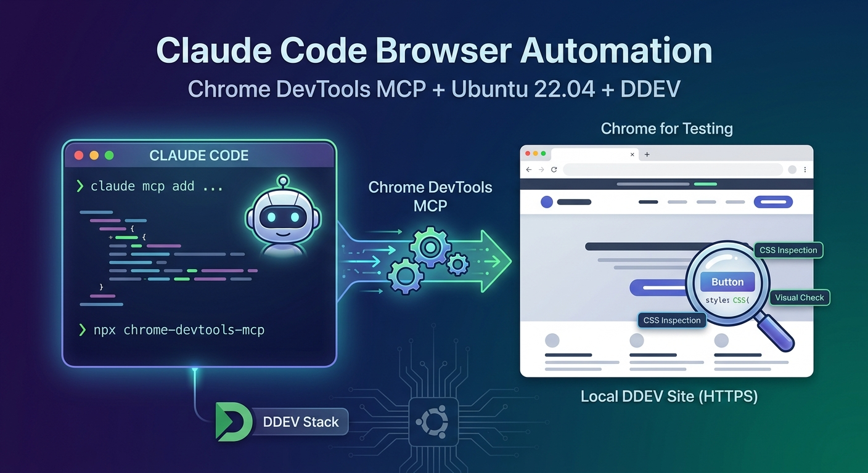This screenshot has height=473, width=868.
Task: Click the browser profile circle icon
Action: (x=792, y=169)
